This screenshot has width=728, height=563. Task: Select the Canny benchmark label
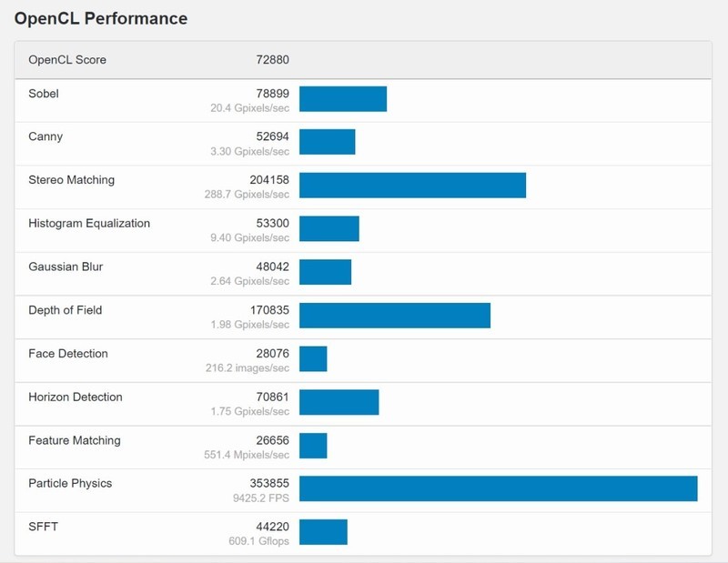pos(45,136)
